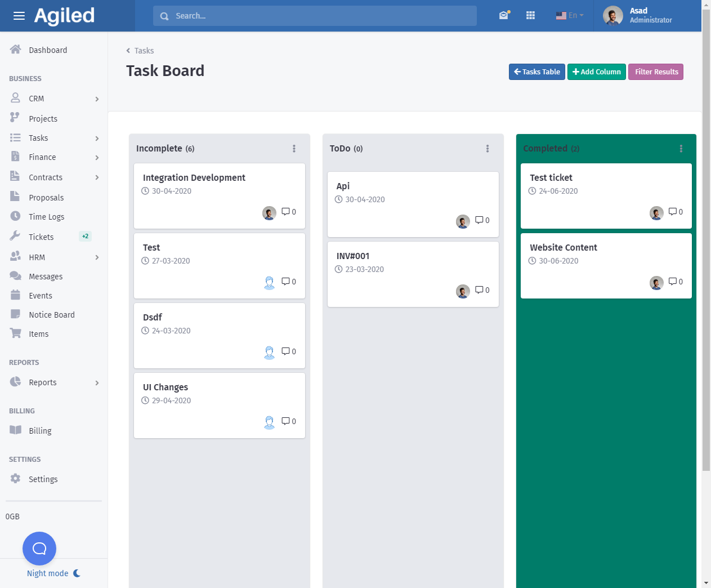The height and width of the screenshot is (588, 711).
Task: Toggle Night mode
Action: click(53, 573)
